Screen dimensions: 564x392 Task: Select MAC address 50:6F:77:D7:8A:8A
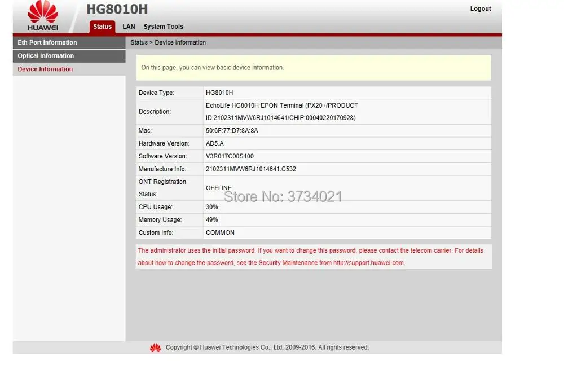point(232,131)
